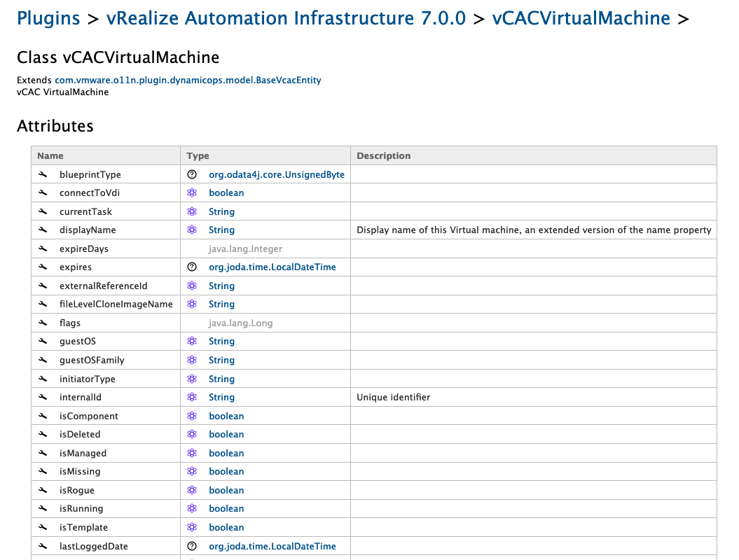This screenshot has width=739, height=560.
Task: Open the boolean type link for isDeleted
Action: (x=227, y=435)
